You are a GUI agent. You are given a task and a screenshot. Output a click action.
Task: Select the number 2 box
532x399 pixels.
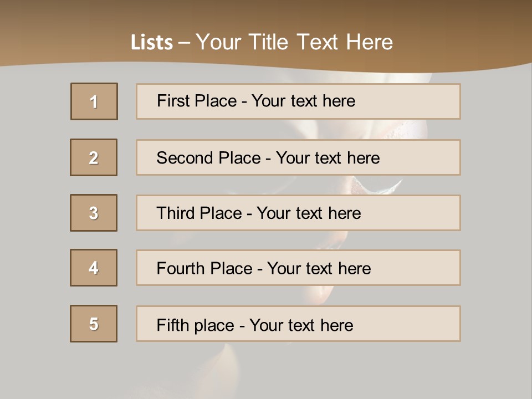point(94,157)
